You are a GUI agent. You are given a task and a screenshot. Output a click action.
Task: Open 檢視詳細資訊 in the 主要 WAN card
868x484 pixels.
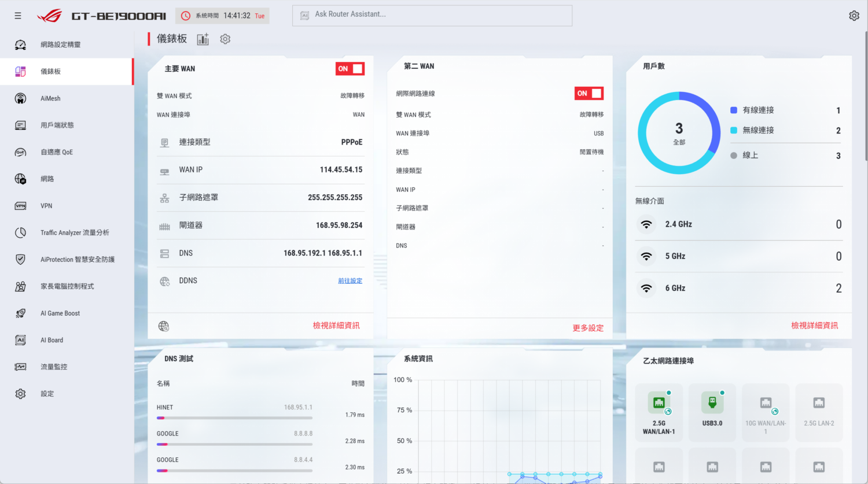[336, 326]
